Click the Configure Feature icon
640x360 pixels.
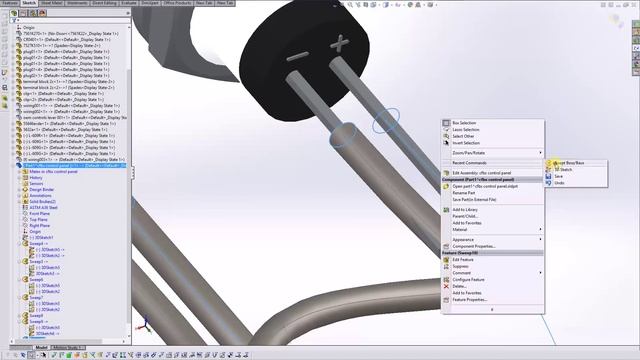click(x=446, y=280)
